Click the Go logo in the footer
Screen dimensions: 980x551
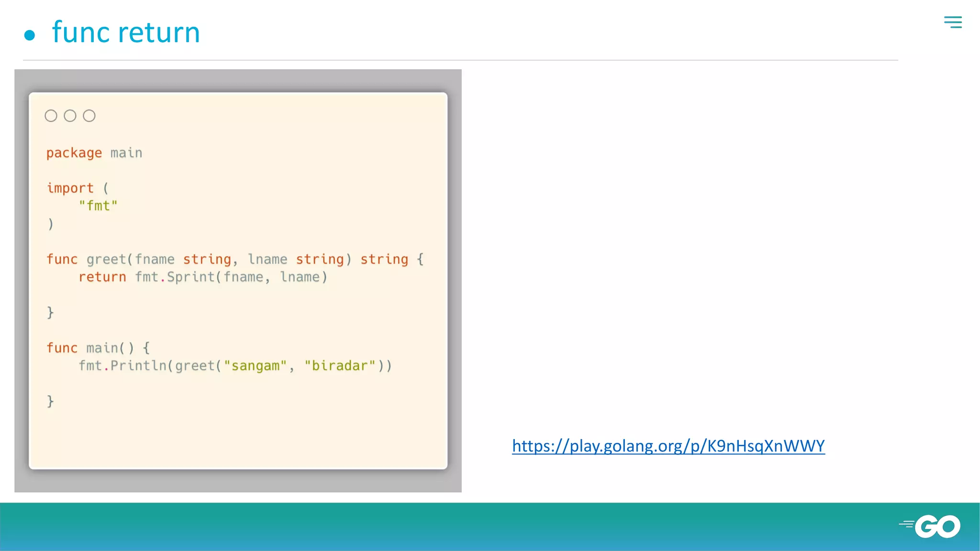930,526
